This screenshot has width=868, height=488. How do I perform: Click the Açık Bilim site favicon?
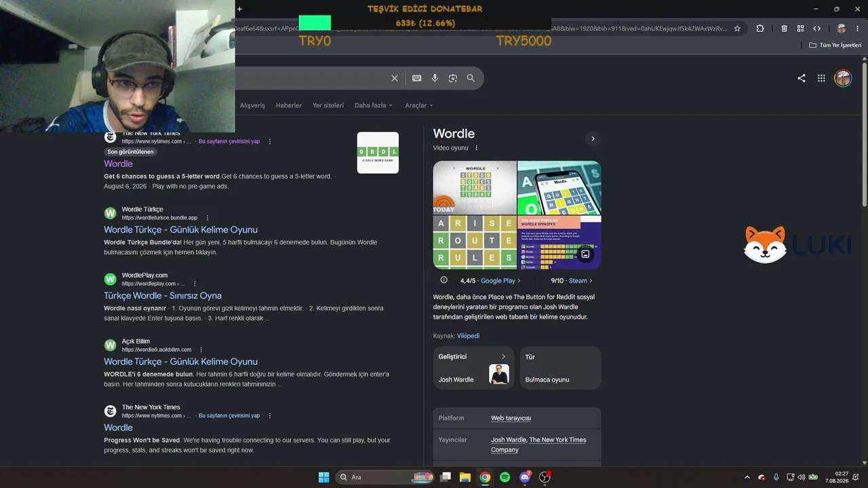point(110,345)
